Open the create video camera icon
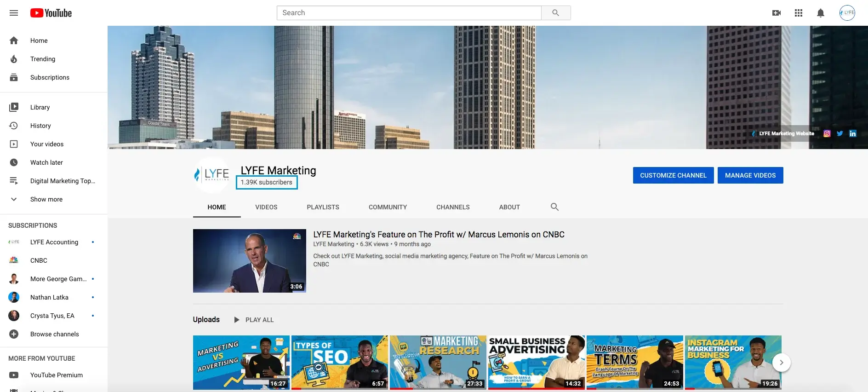The image size is (868, 392). tap(777, 13)
